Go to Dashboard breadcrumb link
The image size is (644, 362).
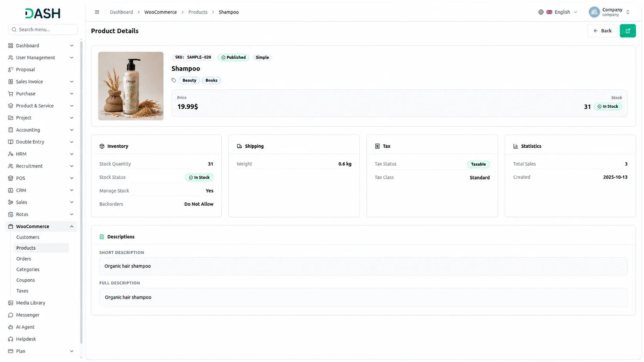click(121, 12)
